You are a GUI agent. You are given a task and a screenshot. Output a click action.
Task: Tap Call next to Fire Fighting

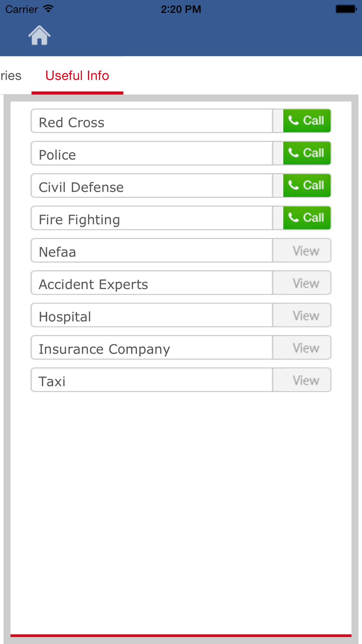coord(306,218)
